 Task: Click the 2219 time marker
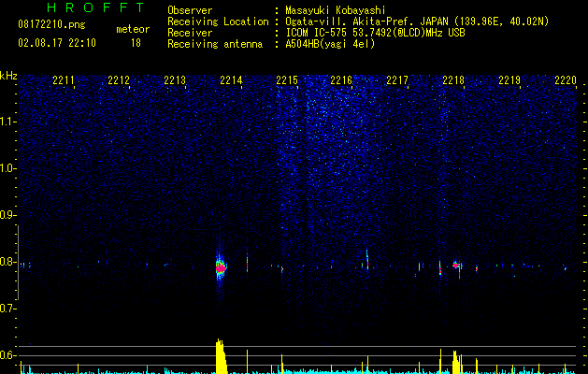(509, 80)
